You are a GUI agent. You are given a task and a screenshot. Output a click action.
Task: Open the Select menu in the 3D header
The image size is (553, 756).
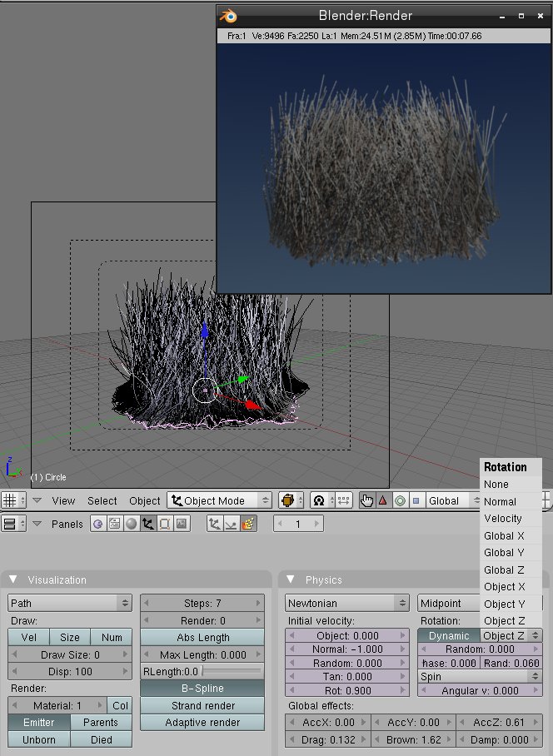pos(102,500)
